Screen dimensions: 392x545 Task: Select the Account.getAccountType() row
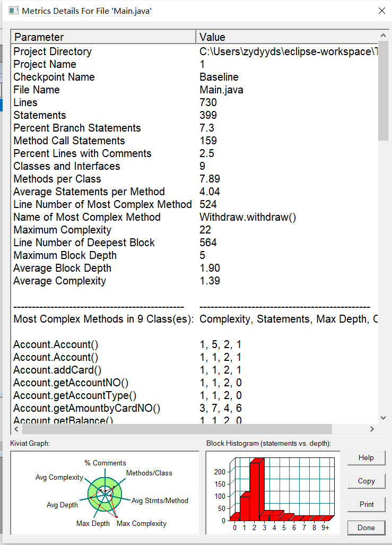195,395
